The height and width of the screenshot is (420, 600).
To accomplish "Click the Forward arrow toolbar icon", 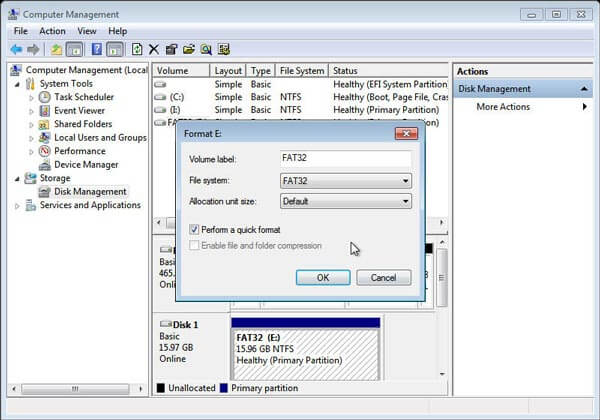I will 33,49.
